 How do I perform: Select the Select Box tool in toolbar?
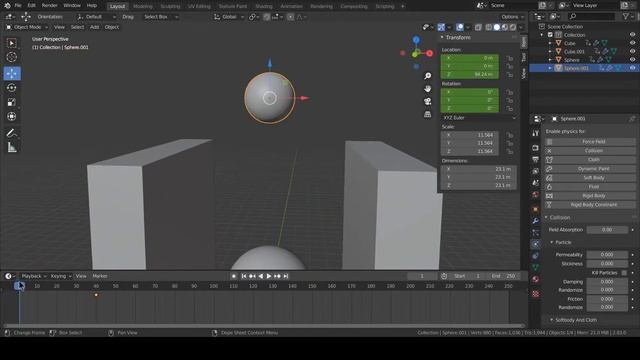[x=12, y=43]
